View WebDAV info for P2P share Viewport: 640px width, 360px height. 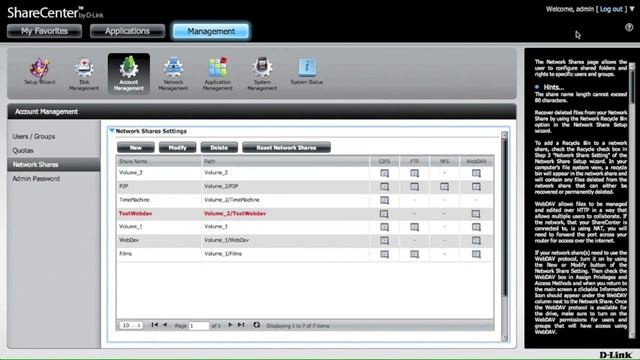click(x=476, y=187)
